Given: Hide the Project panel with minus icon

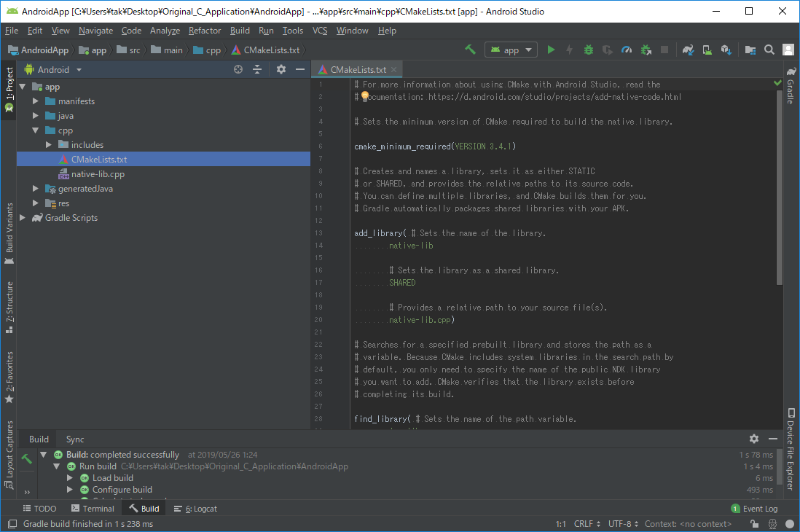Looking at the screenshot, I should pos(300,69).
